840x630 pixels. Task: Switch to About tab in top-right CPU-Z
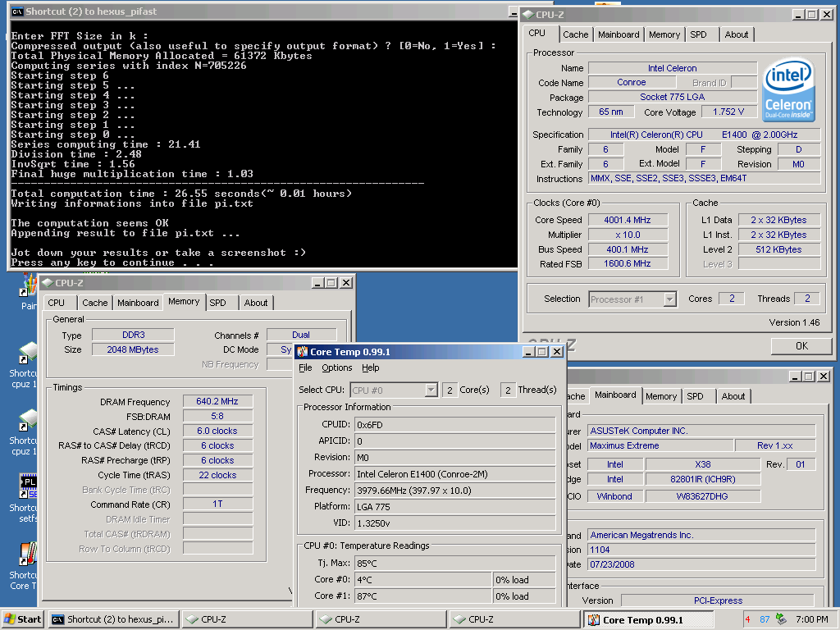(736, 34)
